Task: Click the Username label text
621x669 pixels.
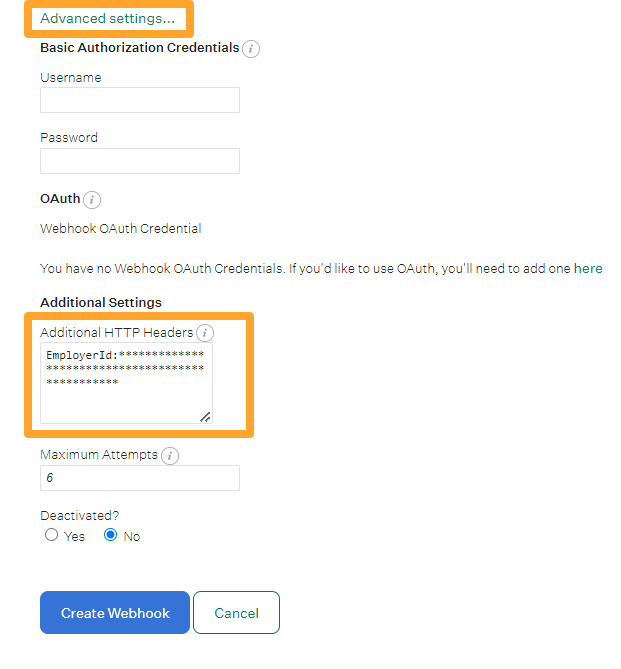Action: pos(71,78)
